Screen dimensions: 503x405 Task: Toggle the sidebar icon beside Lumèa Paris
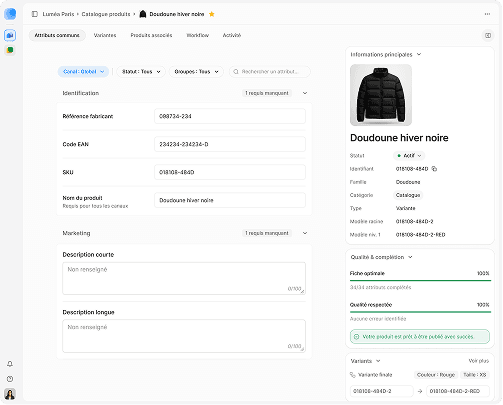point(35,14)
